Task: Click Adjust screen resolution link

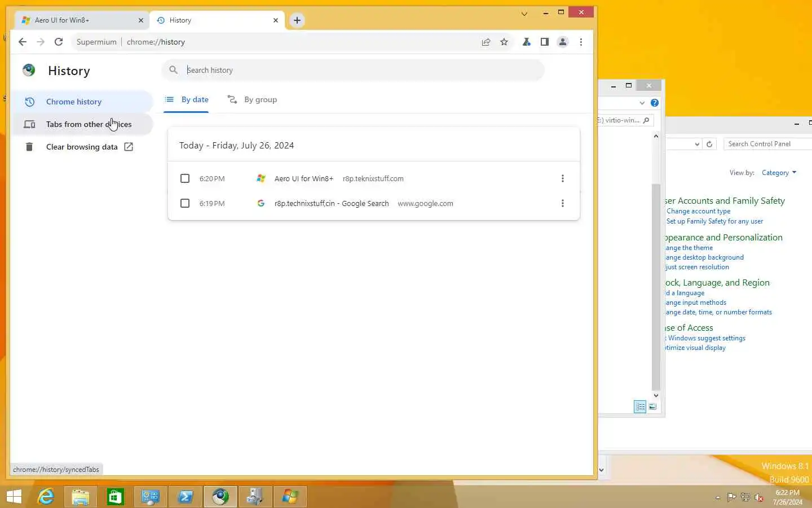Action: pyautogui.click(x=697, y=267)
